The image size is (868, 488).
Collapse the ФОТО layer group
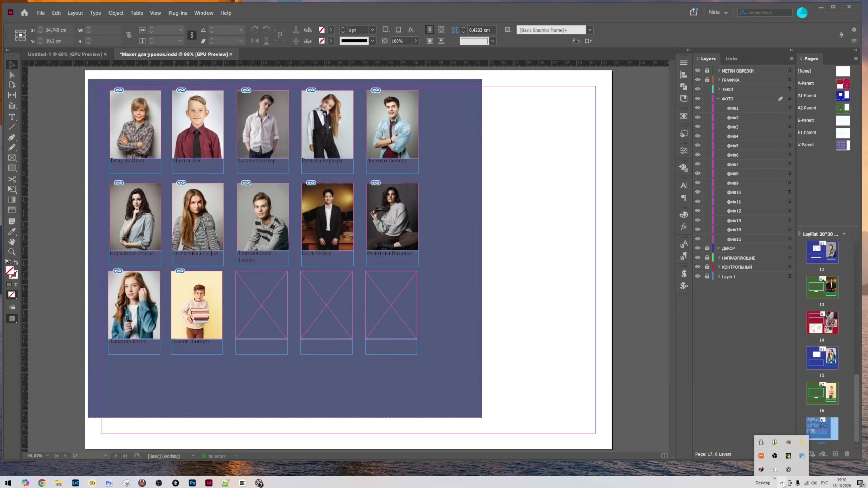[718, 99]
